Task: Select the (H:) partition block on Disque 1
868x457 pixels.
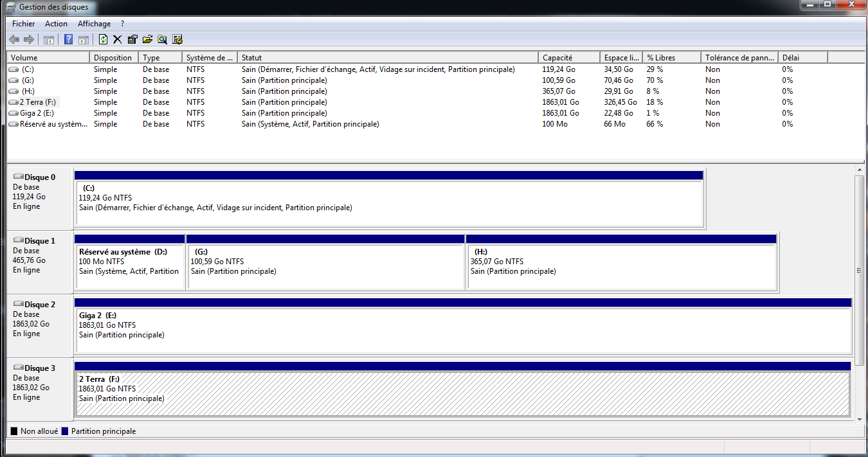Action: [621, 262]
